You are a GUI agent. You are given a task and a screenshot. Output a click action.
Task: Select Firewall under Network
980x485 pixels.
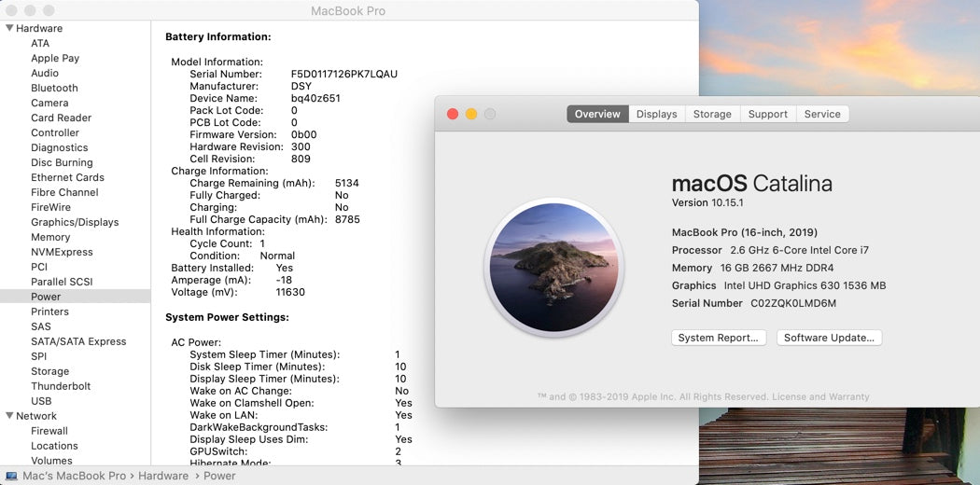pyautogui.click(x=49, y=431)
